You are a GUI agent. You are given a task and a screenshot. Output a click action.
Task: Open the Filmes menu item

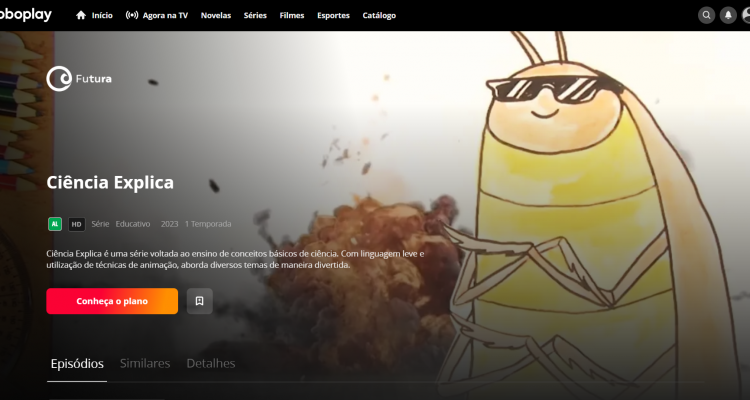tap(292, 15)
